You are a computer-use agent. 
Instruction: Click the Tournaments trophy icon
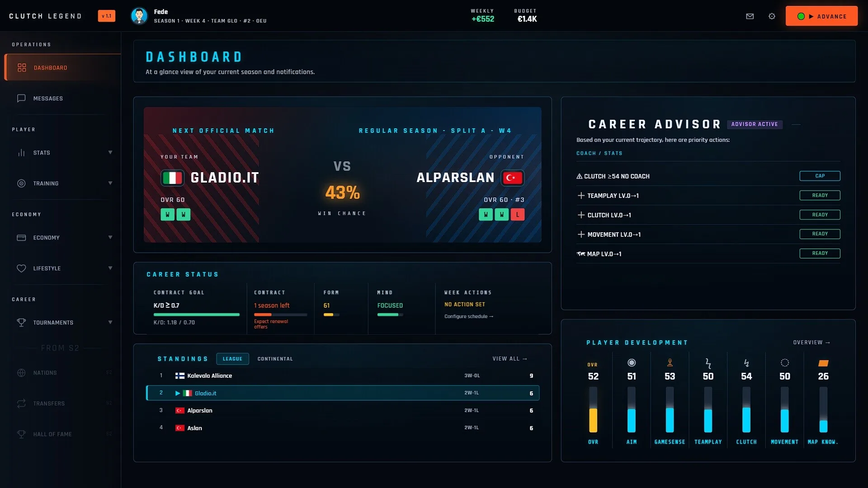(21, 323)
